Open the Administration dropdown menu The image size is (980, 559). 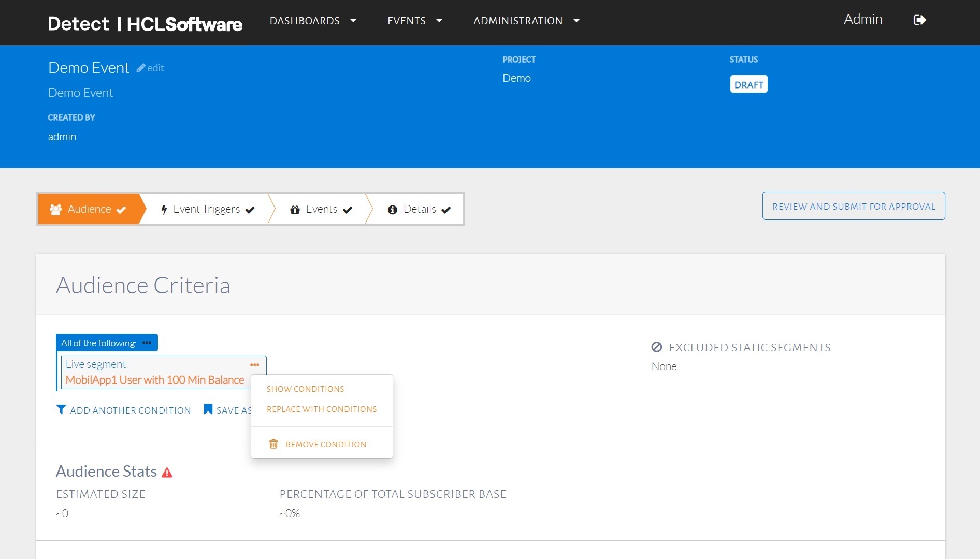(x=526, y=21)
